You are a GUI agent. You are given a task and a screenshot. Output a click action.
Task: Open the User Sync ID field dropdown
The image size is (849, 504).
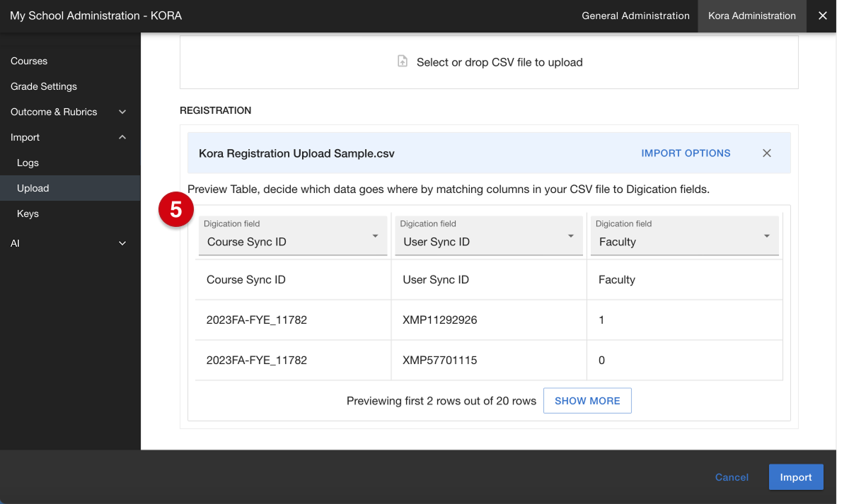coord(488,235)
